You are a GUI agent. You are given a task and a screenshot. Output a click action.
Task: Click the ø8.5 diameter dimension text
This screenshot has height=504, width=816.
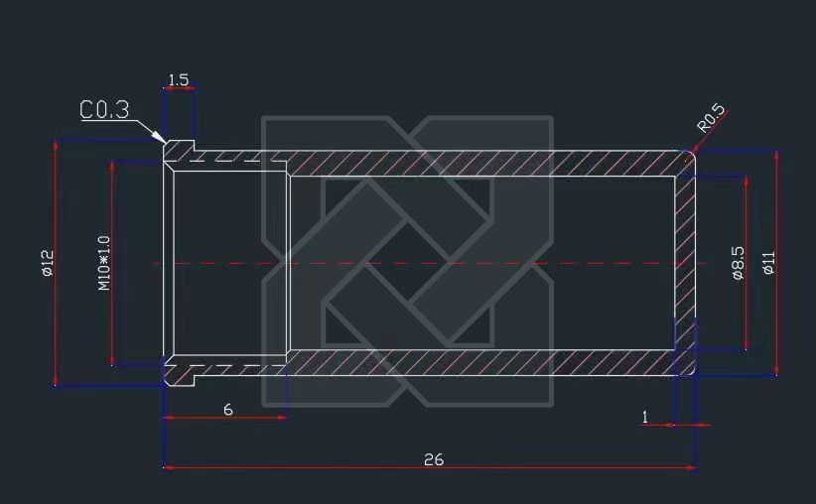pos(738,263)
